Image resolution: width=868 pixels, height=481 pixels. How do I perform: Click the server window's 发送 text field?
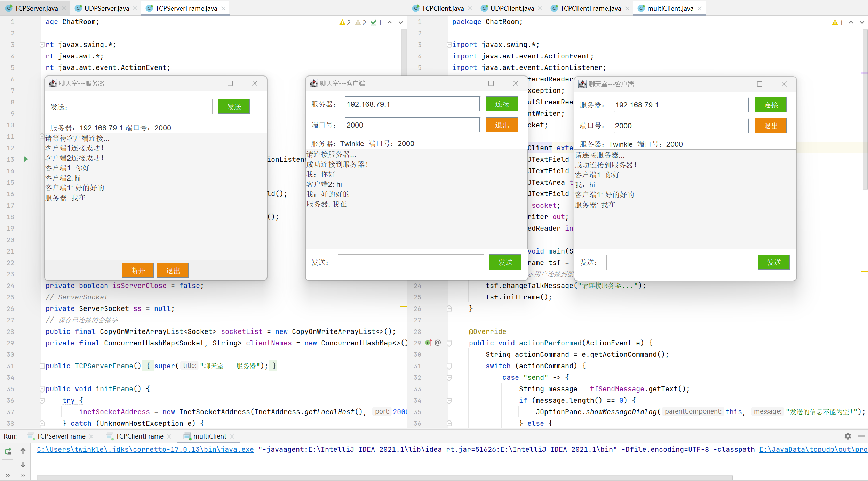coord(144,107)
